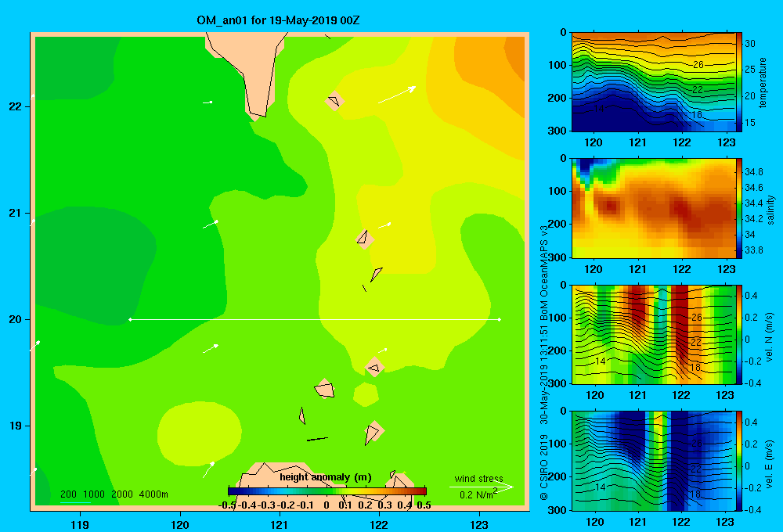Click the longitude label '120' under the main map
The image size is (783, 532).
tap(180, 524)
